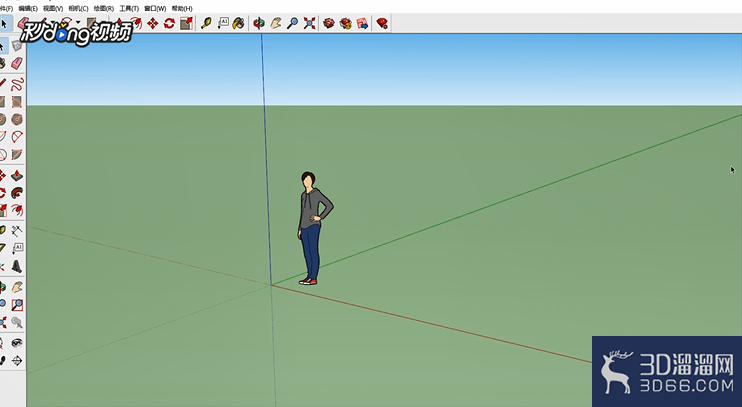Select the Pan hand in left toolset
The height and width of the screenshot is (407, 742).
(17, 287)
